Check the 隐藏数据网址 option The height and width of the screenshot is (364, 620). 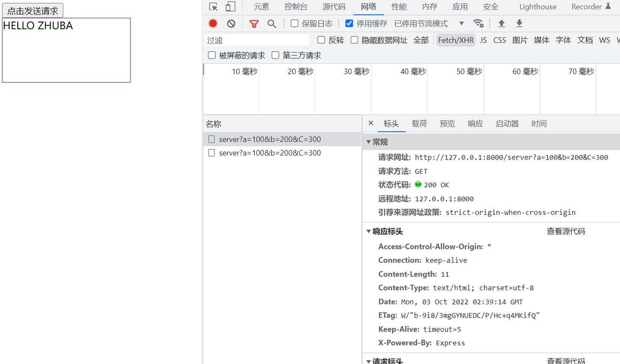[x=355, y=40]
